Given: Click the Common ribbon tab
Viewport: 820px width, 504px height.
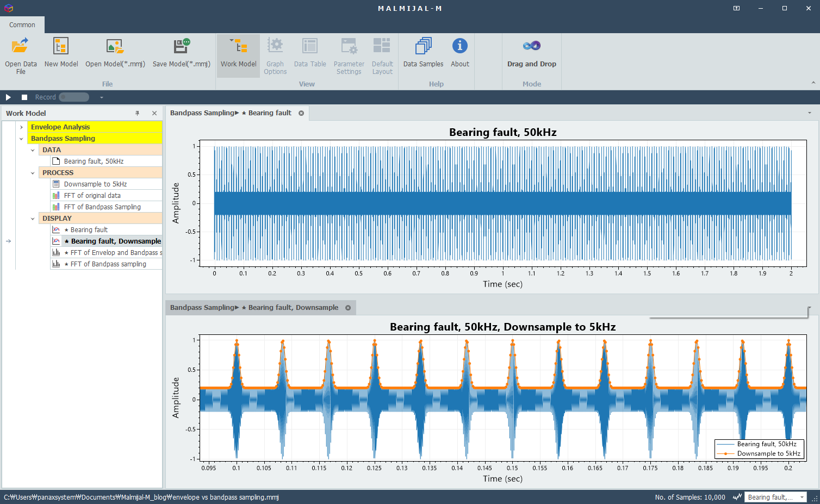Looking at the screenshot, I should (x=22, y=25).
